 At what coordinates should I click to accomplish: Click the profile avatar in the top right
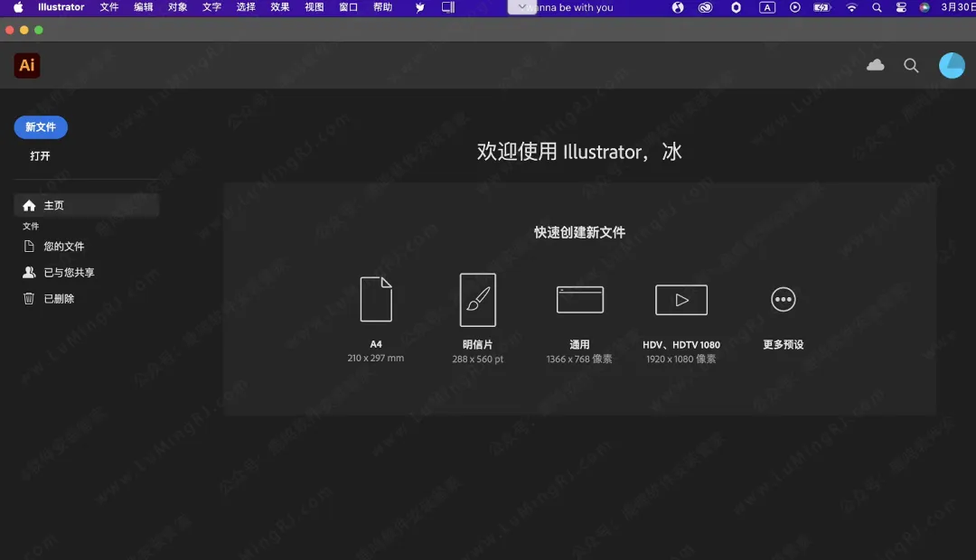[x=953, y=65]
